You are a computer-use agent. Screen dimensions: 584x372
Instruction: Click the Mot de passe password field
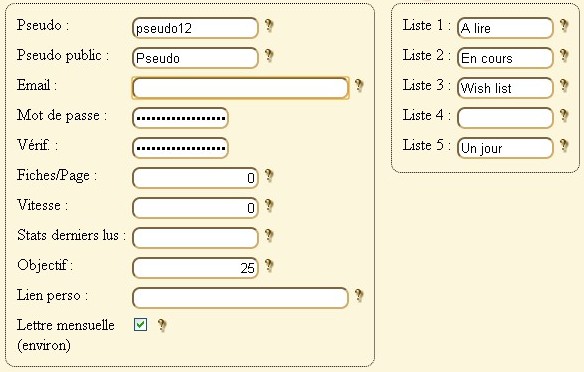coord(180,118)
